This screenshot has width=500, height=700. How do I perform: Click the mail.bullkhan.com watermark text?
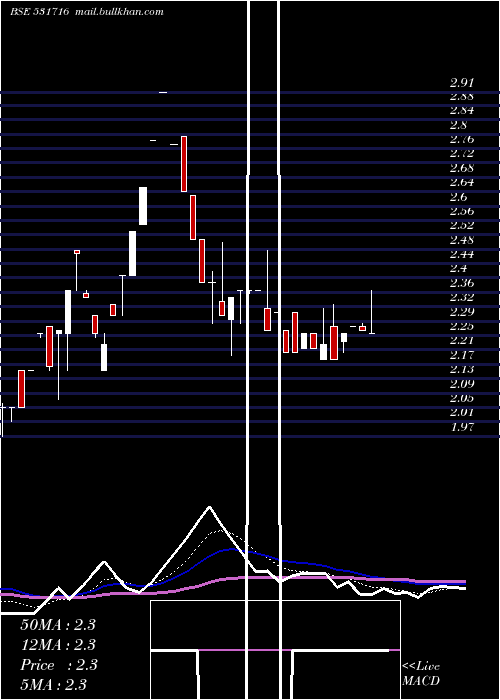[120, 12]
